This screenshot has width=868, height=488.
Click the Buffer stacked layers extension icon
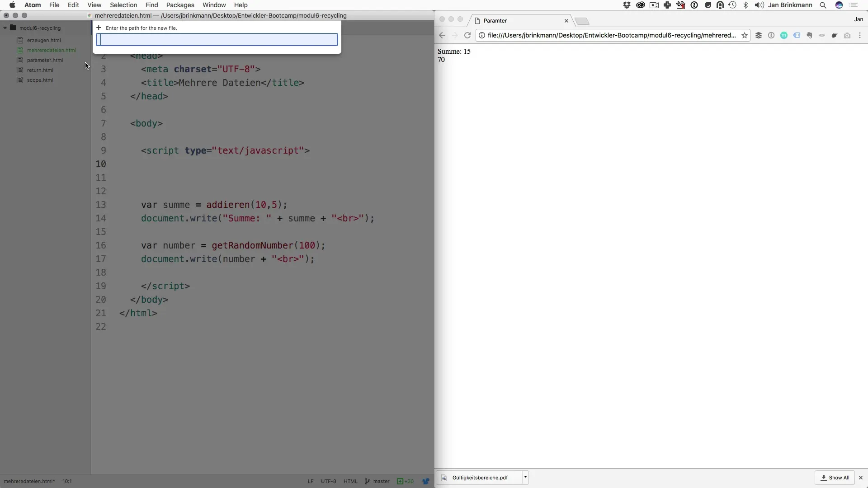pyautogui.click(x=759, y=35)
